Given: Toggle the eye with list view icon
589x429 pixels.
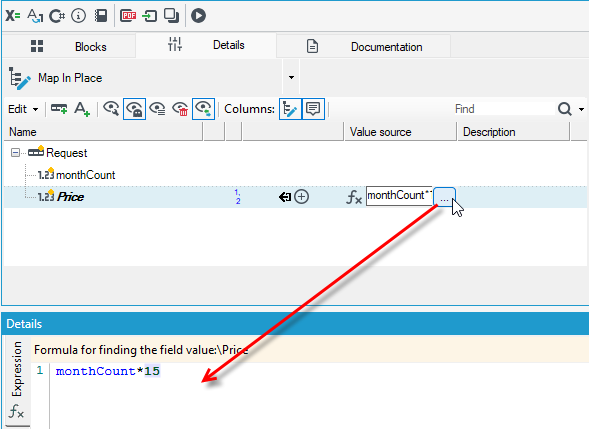Looking at the screenshot, I should [157, 109].
